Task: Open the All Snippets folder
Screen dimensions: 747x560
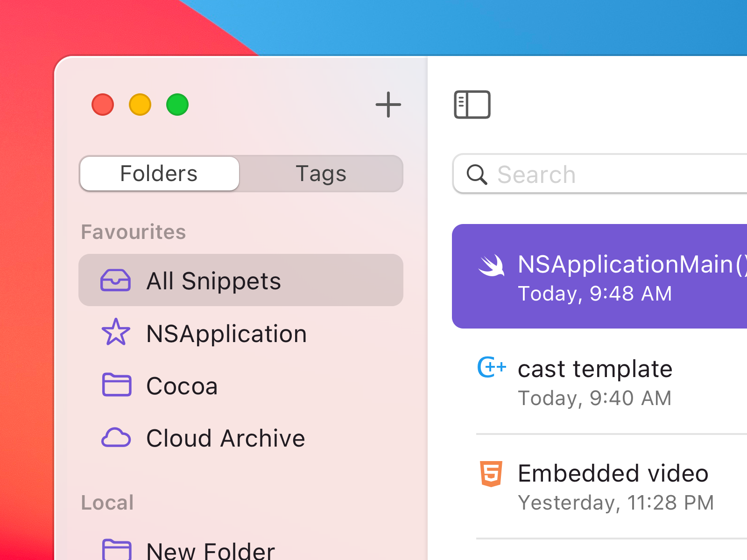Action: pyautogui.click(x=241, y=280)
